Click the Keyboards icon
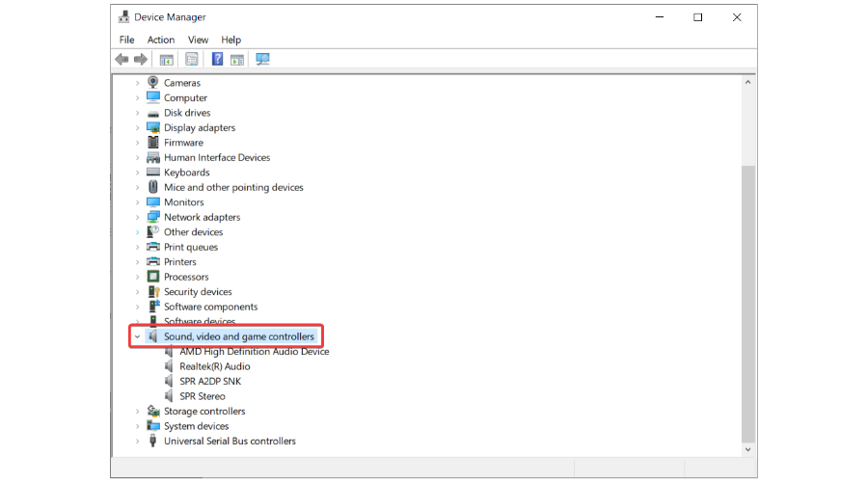The width and height of the screenshot is (868, 482). click(x=152, y=173)
